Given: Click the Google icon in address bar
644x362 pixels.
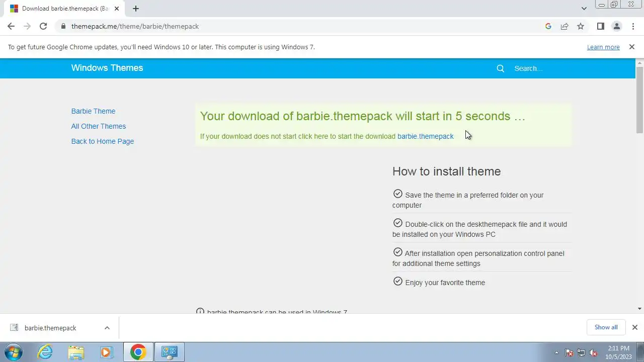Looking at the screenshot, I should pos(548,26).
